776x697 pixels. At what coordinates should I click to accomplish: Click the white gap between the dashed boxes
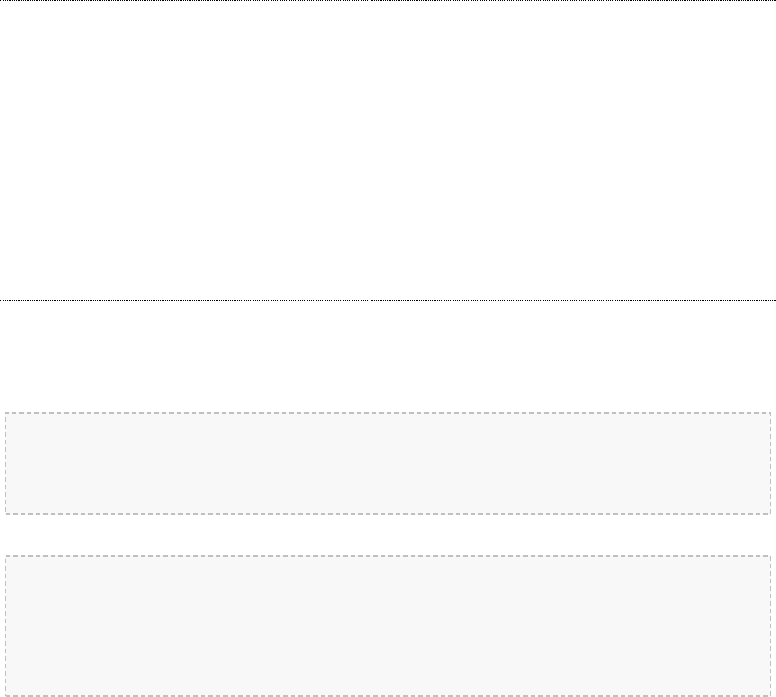(x=388, y=535)
